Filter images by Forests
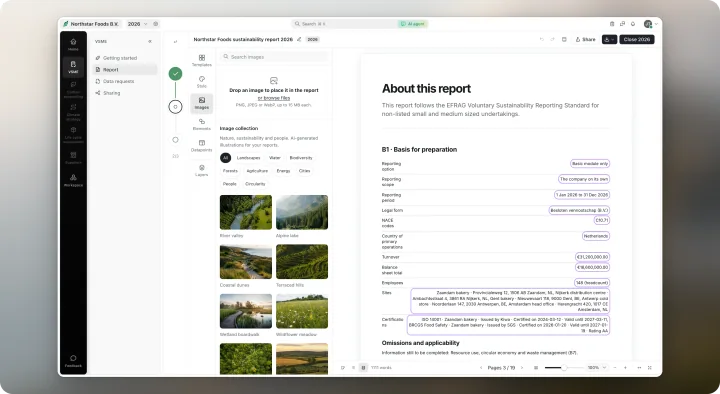 230,171
